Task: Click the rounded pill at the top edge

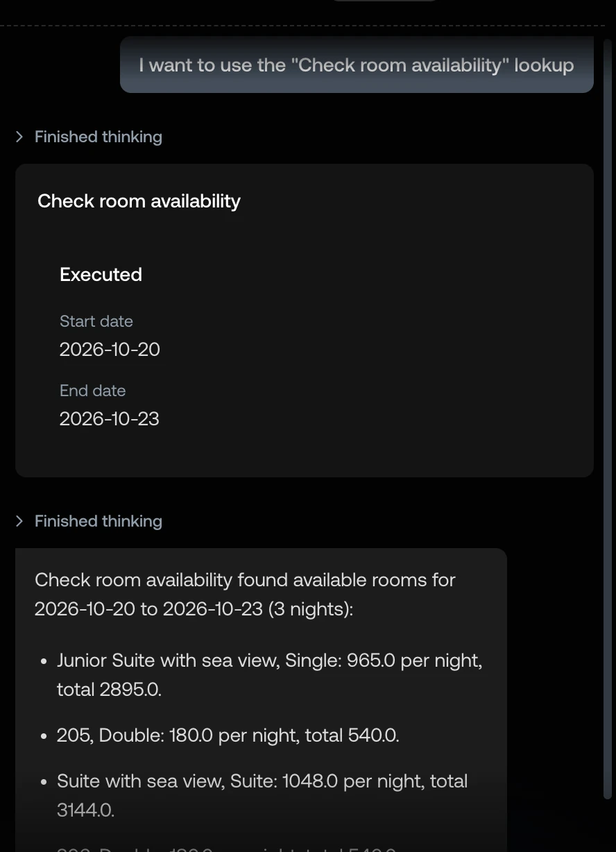Action: 385,1
